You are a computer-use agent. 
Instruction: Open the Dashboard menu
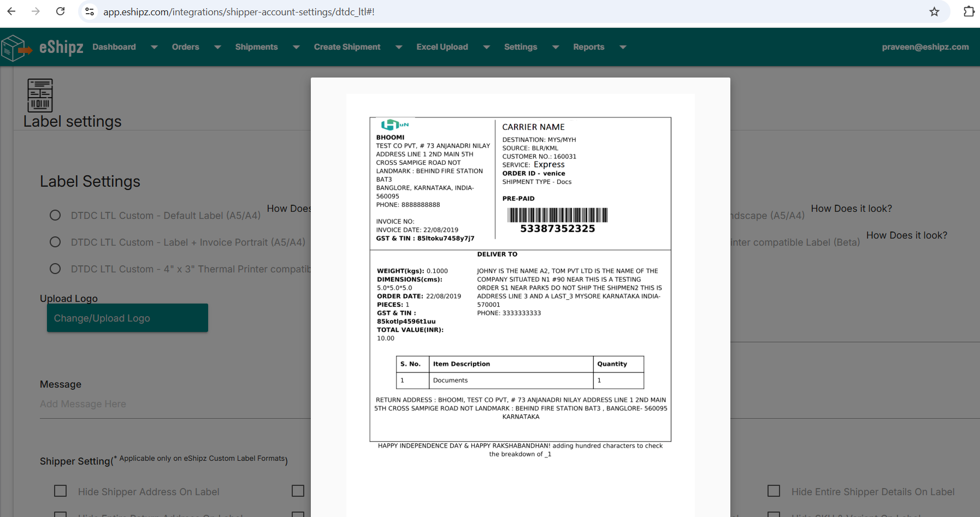point(114,47)
